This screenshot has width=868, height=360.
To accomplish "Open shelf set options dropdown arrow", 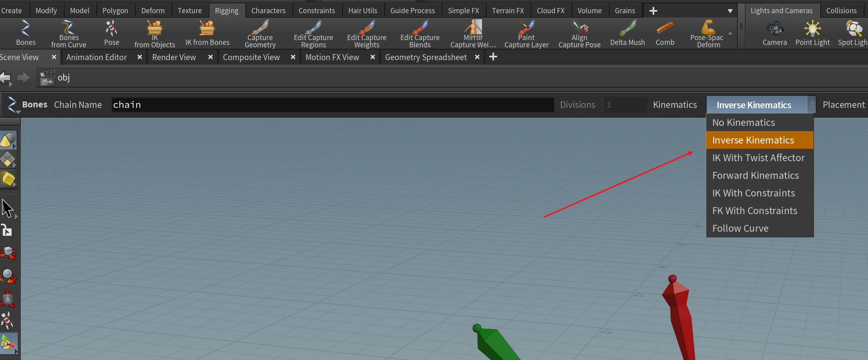I will point(730,11).
